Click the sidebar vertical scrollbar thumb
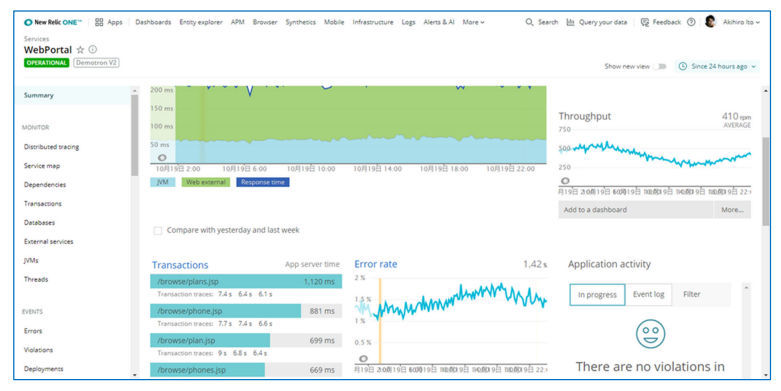 pyautogui.click(x=134, y=135)
